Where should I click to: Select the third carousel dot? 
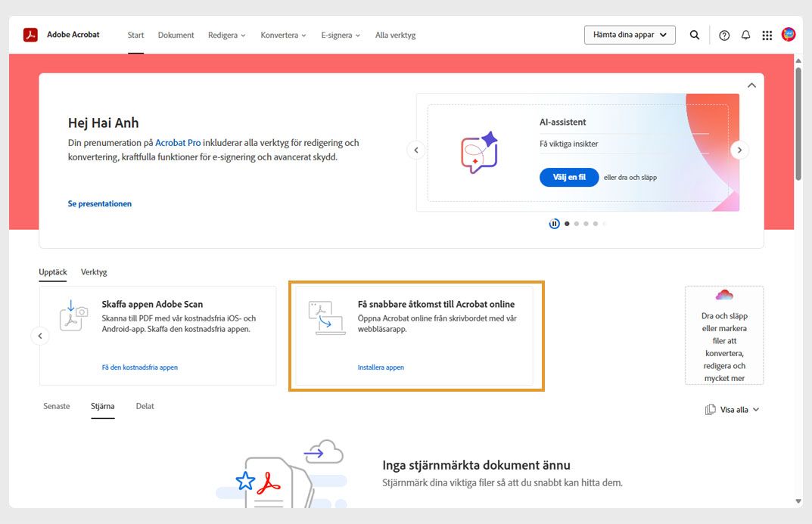click(586, 223)
